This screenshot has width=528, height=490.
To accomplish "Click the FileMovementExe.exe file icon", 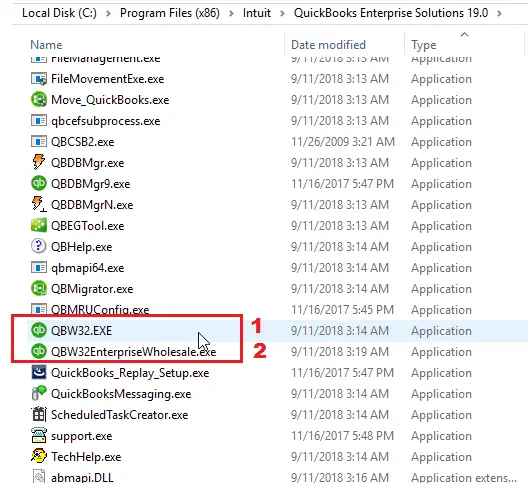I will (x=39, y=79).
